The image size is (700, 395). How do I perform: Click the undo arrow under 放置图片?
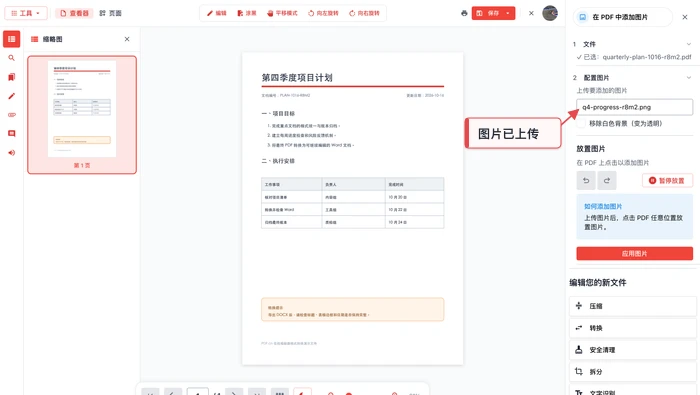(x=586, y=180)
